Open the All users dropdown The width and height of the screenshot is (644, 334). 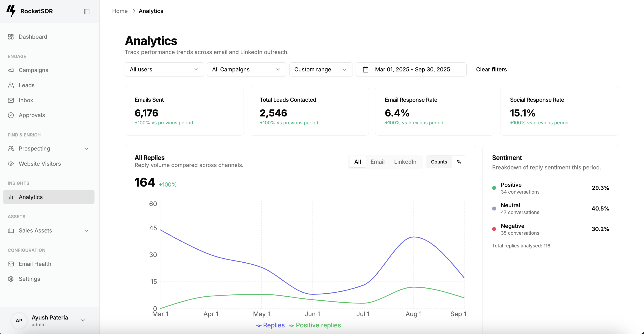[x=164, y=69]
